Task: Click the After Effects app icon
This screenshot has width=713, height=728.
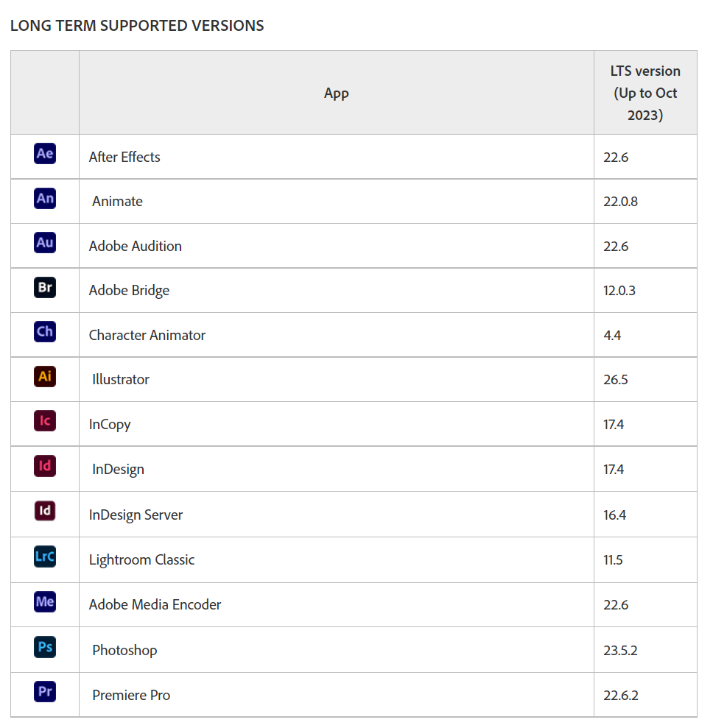Action: point(45,154)
